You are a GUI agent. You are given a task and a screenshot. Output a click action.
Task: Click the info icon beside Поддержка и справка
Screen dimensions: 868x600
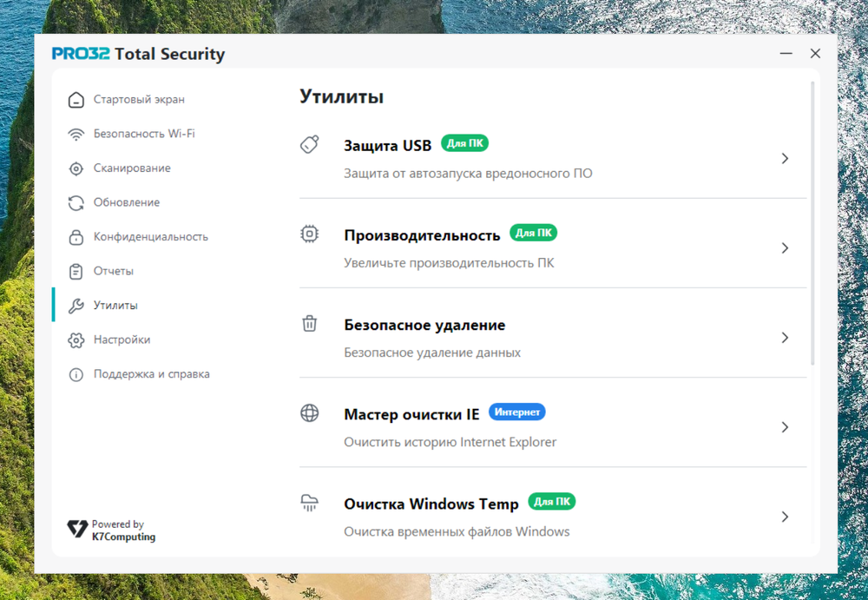76,374
